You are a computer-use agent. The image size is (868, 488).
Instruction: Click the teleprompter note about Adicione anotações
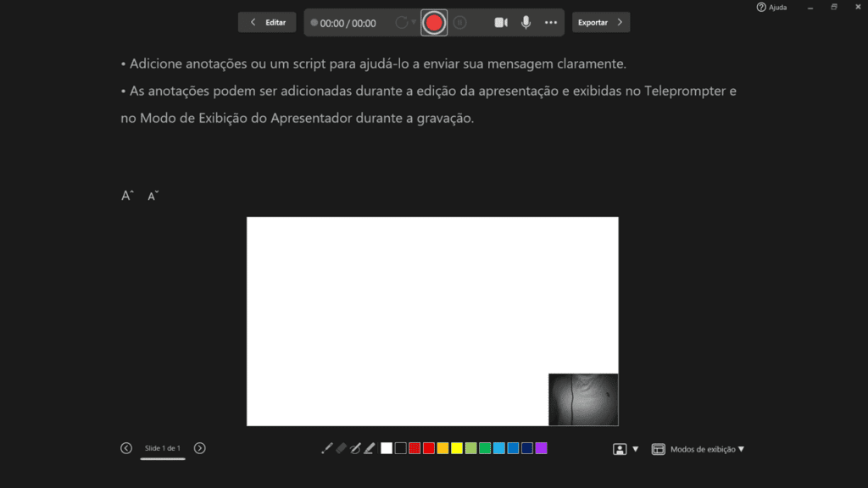tap(374, 64)
